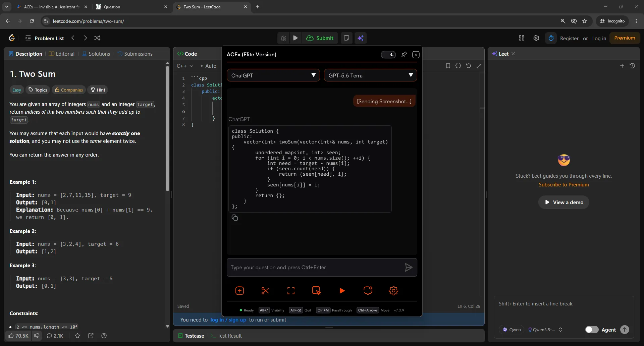
Task: Click the dislike thumbs-down button
Action: [x=37, y=336]
